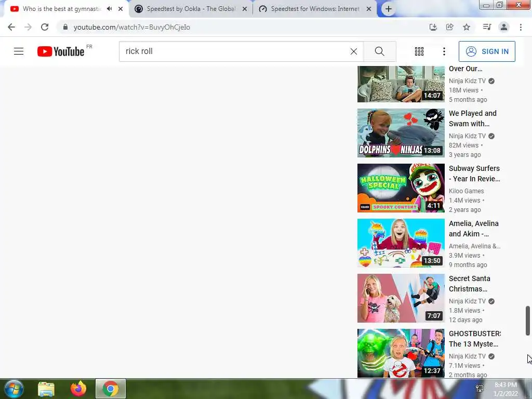Open the pop-it toys 13:50 thumbnail

pyautogui.click(x=401, y=243)
